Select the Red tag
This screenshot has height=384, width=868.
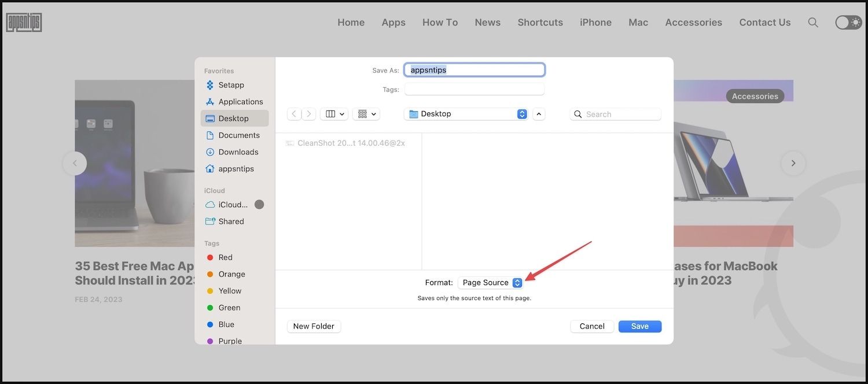tap(225, 257)
